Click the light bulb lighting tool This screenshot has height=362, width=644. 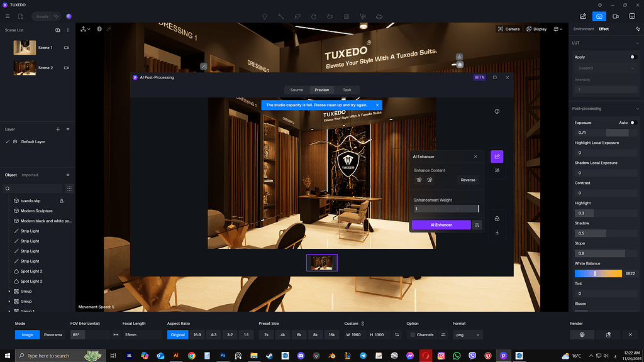(265, 16)
